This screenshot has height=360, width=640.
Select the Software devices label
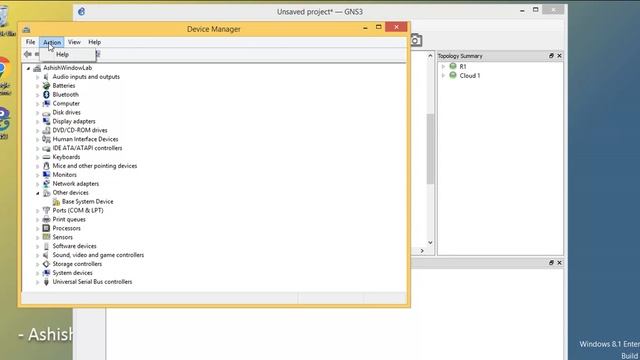[74, 246]
